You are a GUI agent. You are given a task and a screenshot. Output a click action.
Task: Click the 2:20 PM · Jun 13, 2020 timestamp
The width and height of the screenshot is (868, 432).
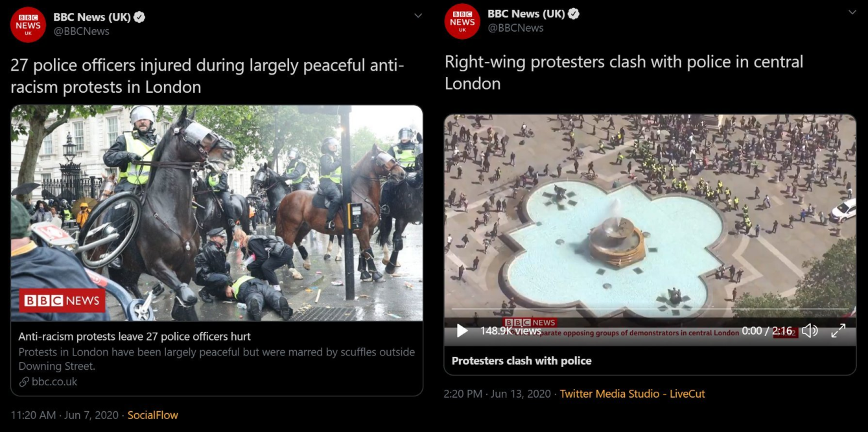(497, 394)
